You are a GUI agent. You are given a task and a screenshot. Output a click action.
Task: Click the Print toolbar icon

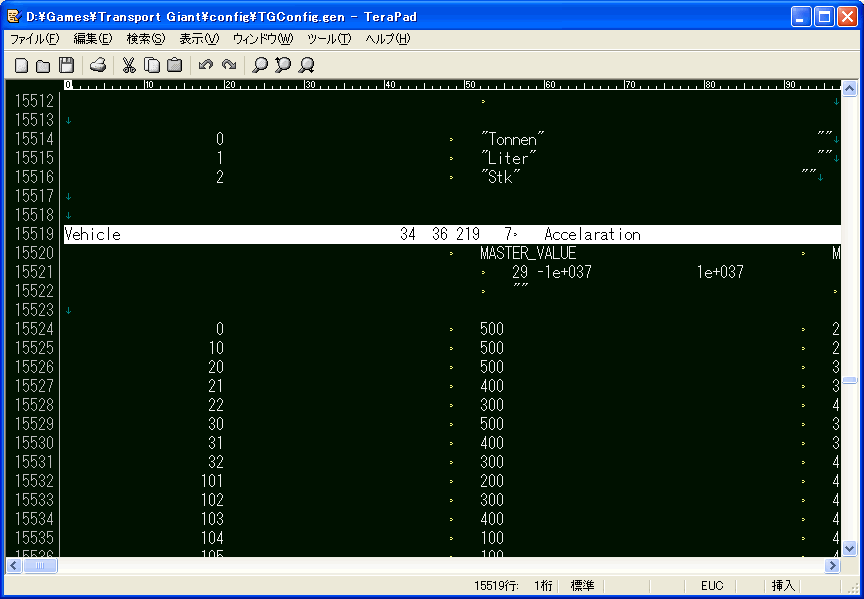98,65
